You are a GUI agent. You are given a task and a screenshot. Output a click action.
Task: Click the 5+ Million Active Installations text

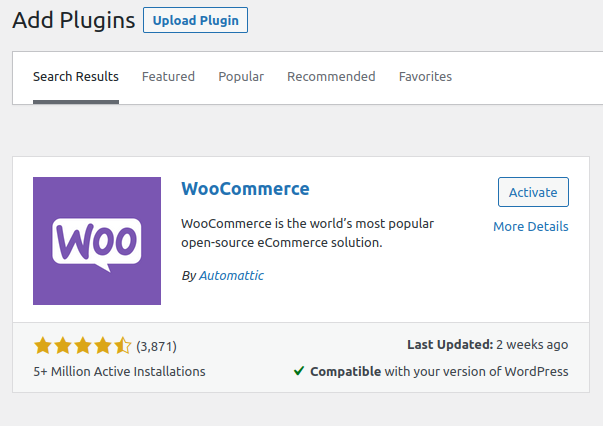pyautogui.click(x=119, y=371)
